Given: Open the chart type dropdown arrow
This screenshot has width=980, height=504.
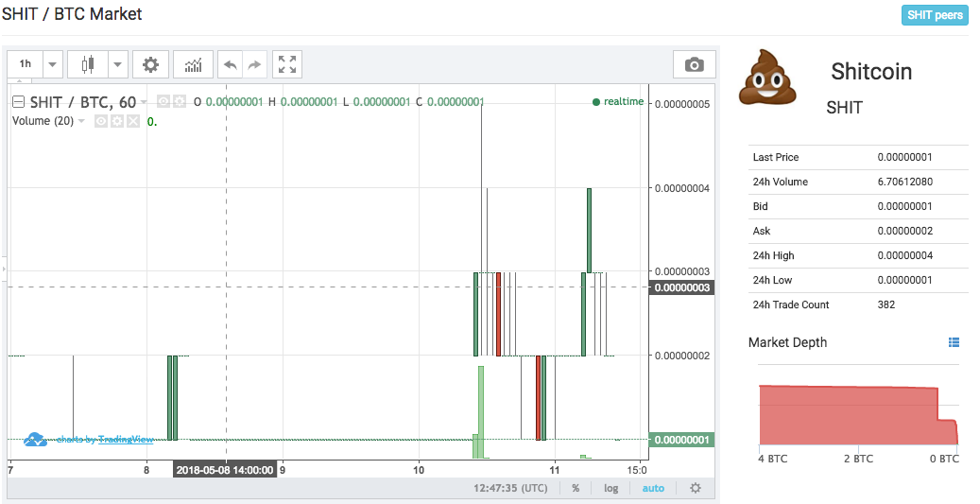Looking at the screenshot, I should (x=117, y=64).
